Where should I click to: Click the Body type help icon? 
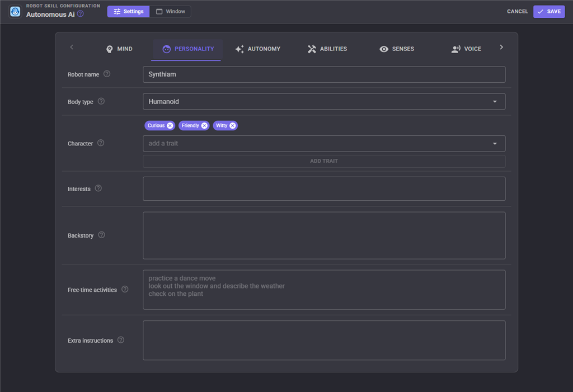(x=101, y=101)
